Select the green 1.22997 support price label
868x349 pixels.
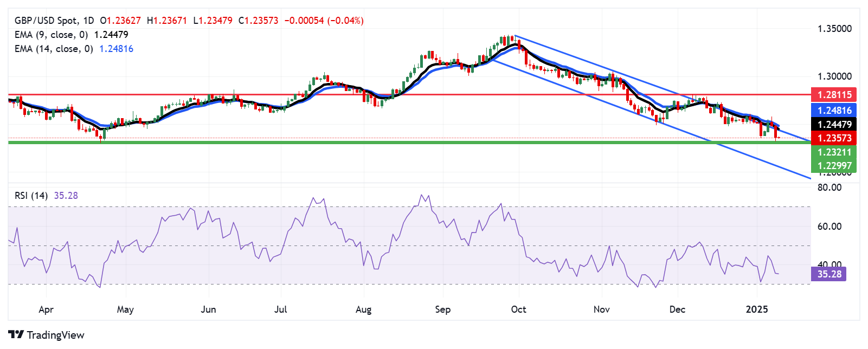tap(834, 166)
